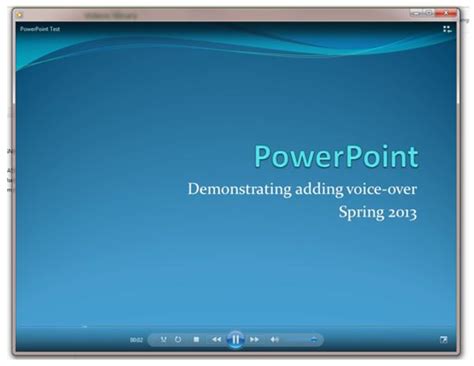Click the fast forward next button
The image size is (474, 366).
(x=254, y=339)
